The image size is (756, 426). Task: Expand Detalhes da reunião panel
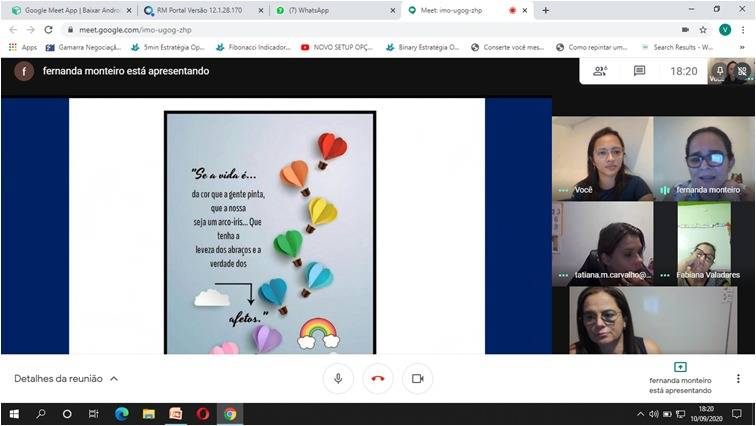click(x=66, y=379)
